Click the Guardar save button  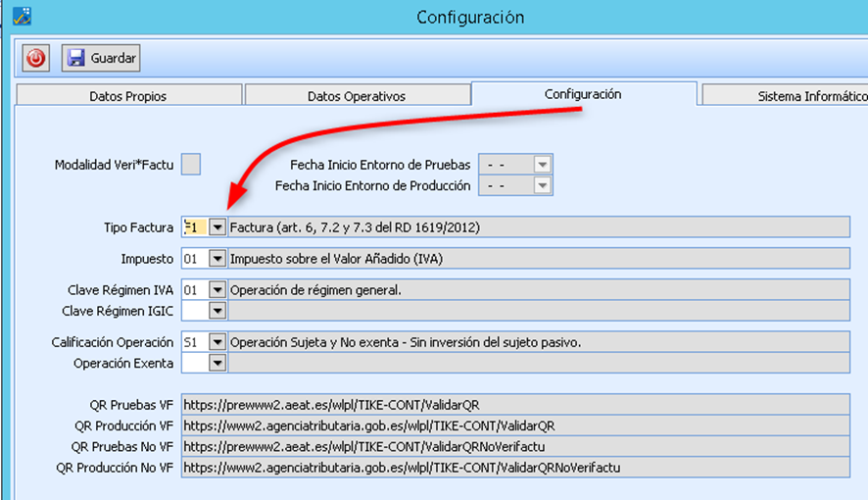pyautogui.click(x=101, y=58)
